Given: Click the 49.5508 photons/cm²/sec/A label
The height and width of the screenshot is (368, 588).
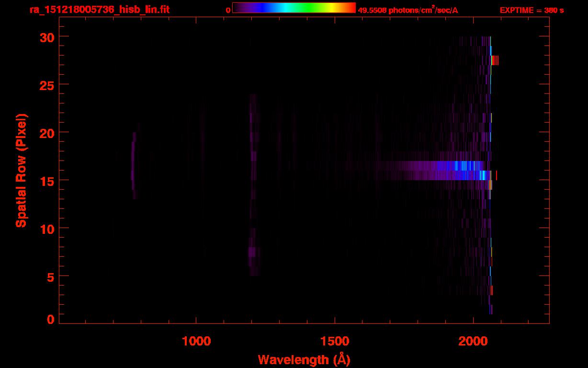Looking at the screenshot, I should click(x=408, y=10).
